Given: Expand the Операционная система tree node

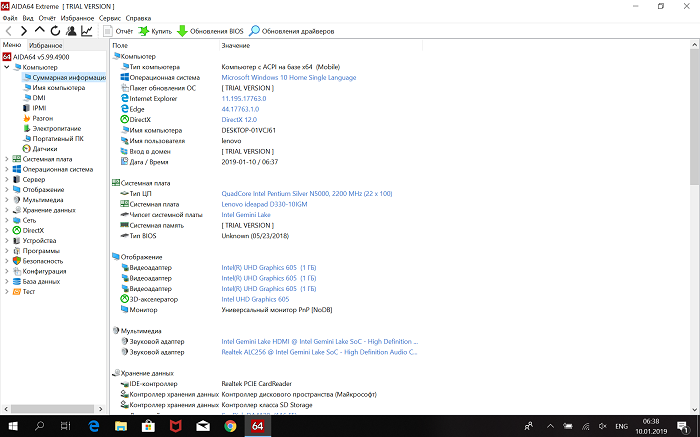Looking at the screenshot, I should point(7,169).
